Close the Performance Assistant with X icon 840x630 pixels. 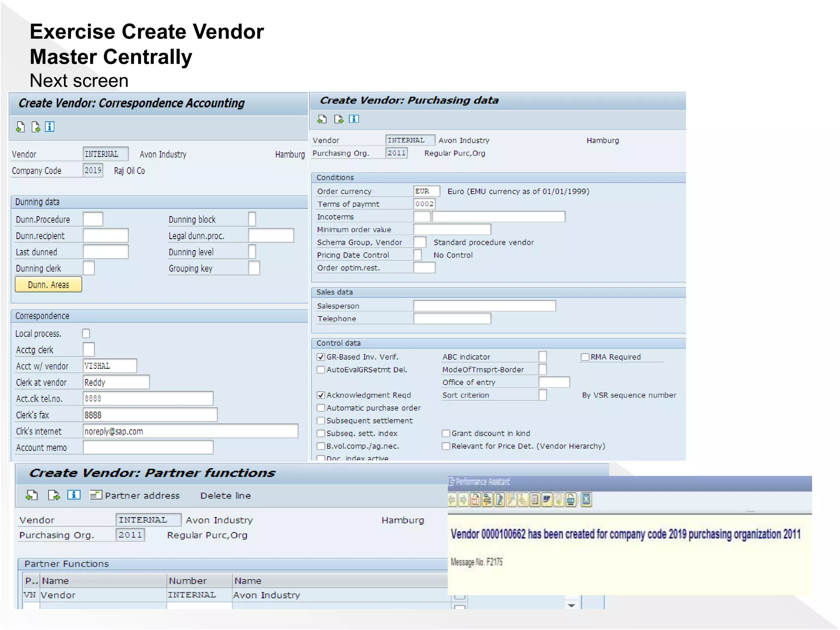tap(586, 500)
